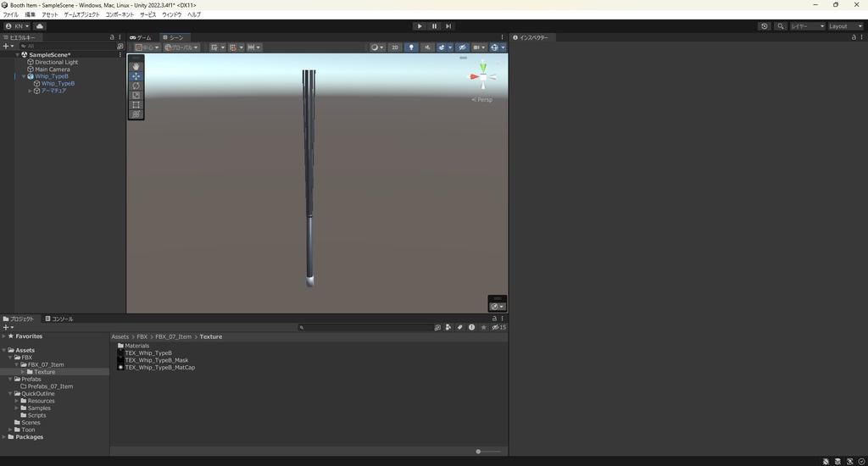Click the search-by-import-log-type icon
The width and height of the screenshot is (868, 466).
pyautogui.click(x=471, y=327)
